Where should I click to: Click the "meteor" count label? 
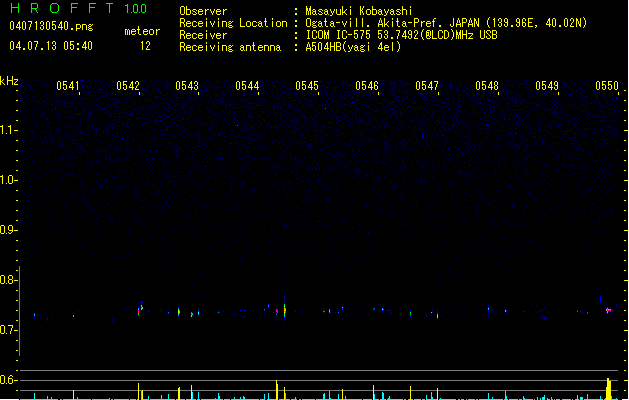(142, 31)
